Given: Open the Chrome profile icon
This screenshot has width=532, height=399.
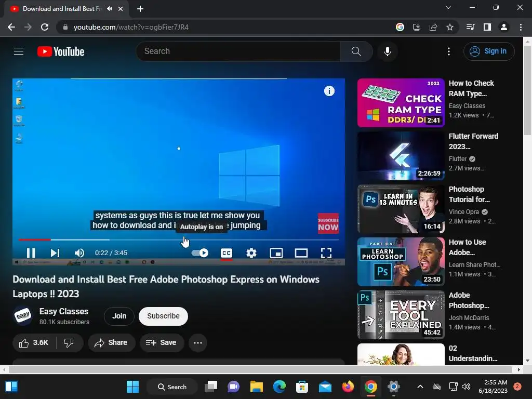Looking at the screenshot, I should [504, 27].
